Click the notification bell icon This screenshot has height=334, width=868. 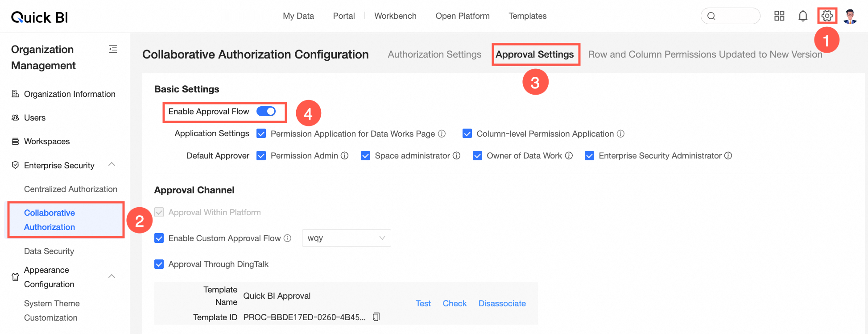coord(803,16)
